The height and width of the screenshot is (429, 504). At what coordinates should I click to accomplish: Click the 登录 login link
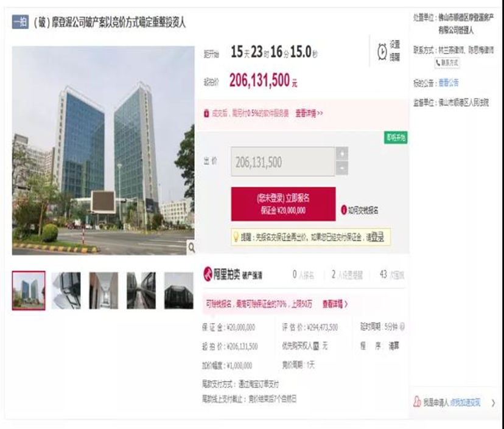pyautogui.click(x=377, y=237)
